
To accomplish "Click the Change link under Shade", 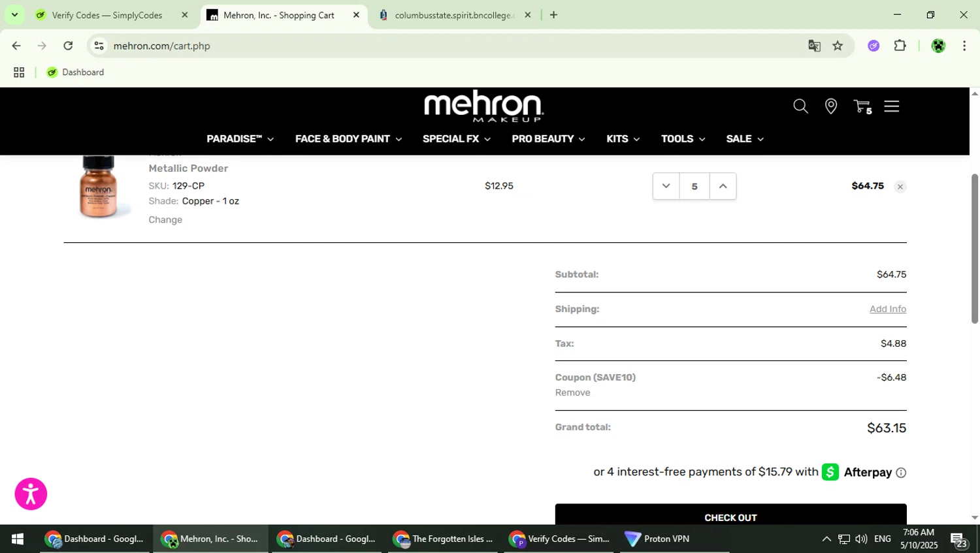I will click(x=165, y=220).
